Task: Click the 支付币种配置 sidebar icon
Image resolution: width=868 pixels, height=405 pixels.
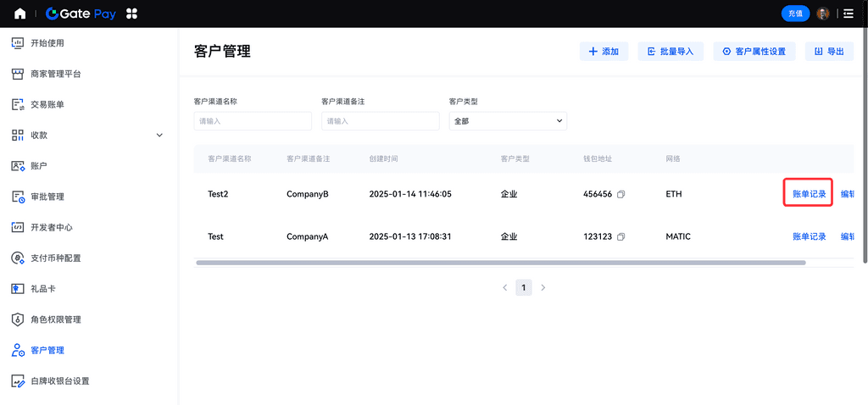Action: 18,258
